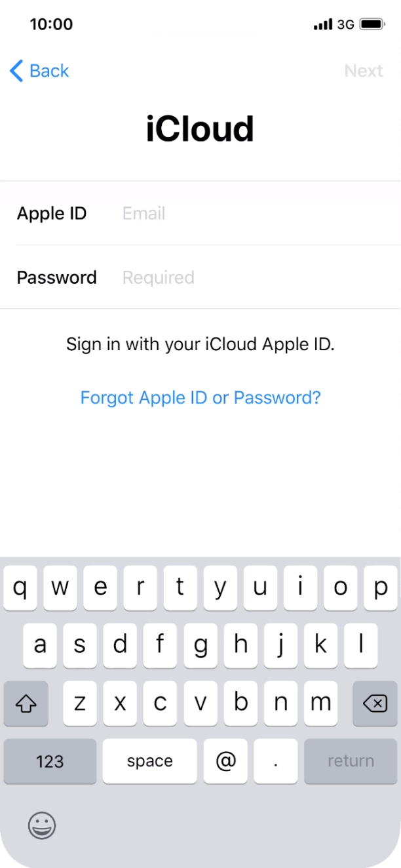
Task: Tap the Next button at top right
Action: pos(364,71)
